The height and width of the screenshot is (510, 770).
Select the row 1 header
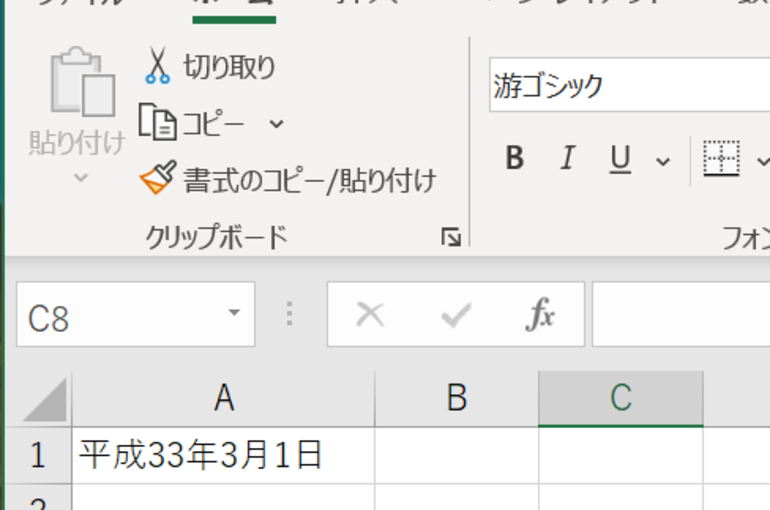point(38,455)
